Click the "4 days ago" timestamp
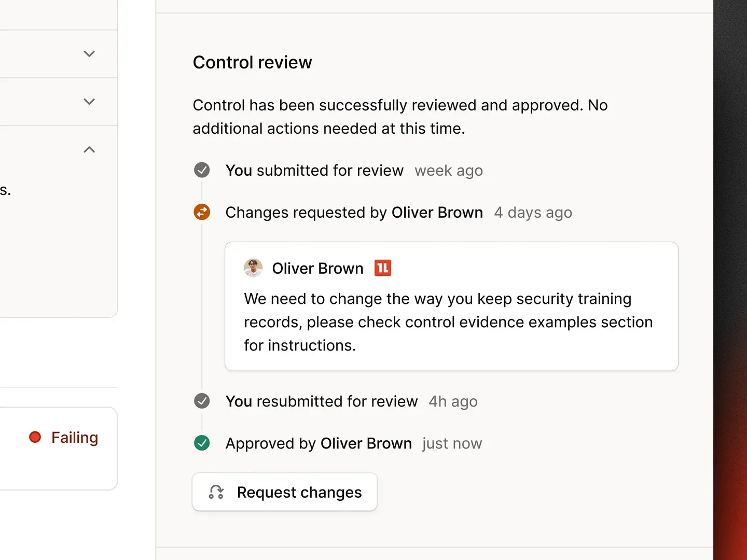The image size is (747, 560). [533, 213]
